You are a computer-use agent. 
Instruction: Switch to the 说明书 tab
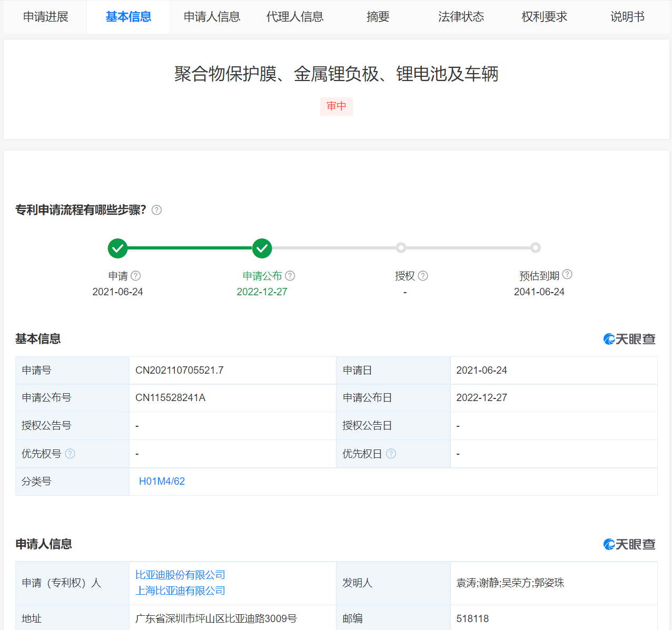627,17
